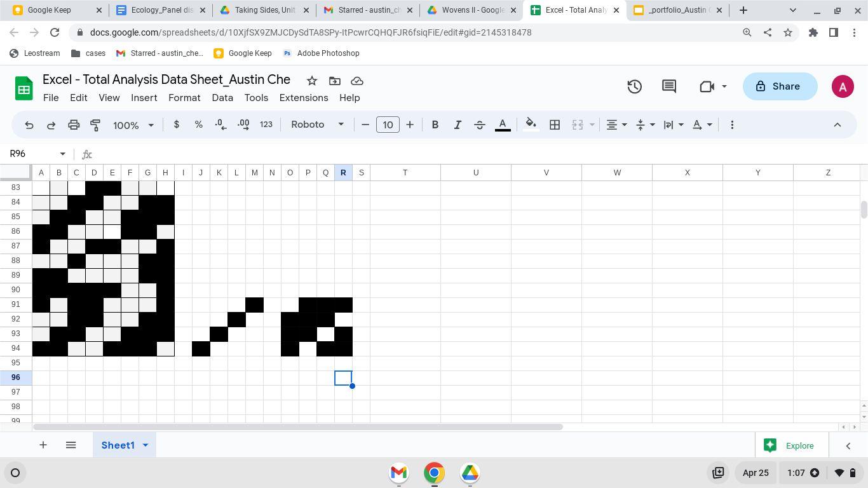Open the zoom level dropdown 100%
The width and height of the screenshot is (868, 488).
point(133,125)
